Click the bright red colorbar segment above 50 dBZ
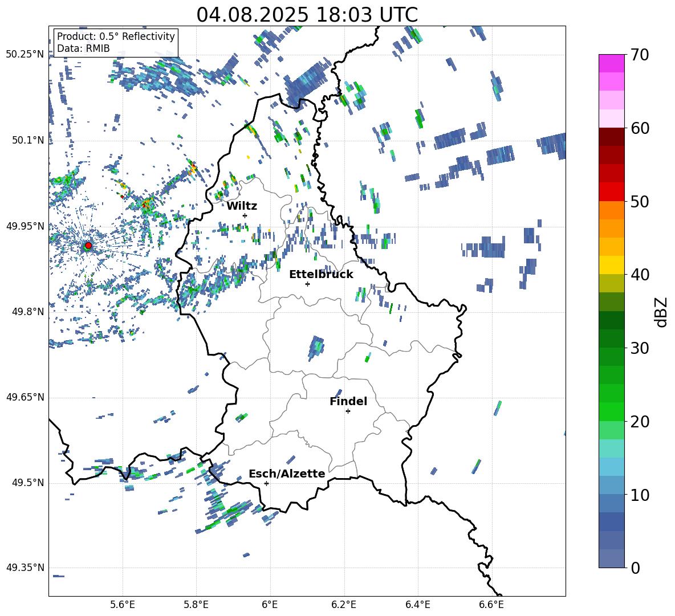 coord(611,192)
